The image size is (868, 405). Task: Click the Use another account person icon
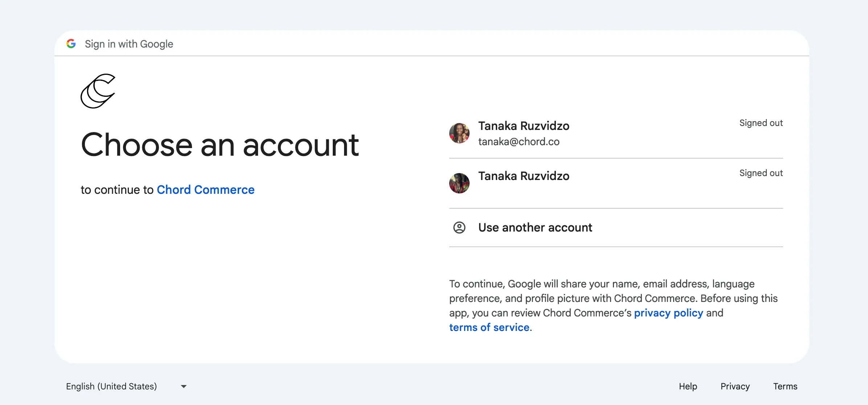pyautogui.click(x=459, y=228)
